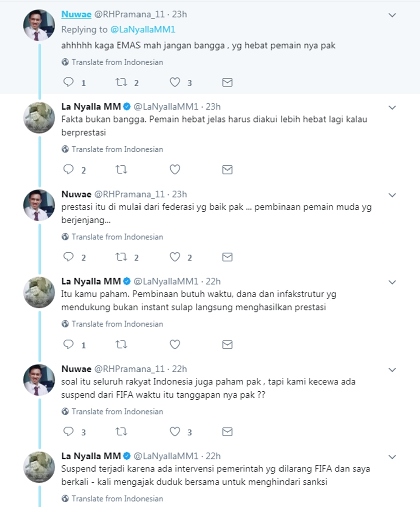Viewport: 420px width, 507px height.
Task: Click the retweet icon showing 2 retweets
Action: point(122,82)
